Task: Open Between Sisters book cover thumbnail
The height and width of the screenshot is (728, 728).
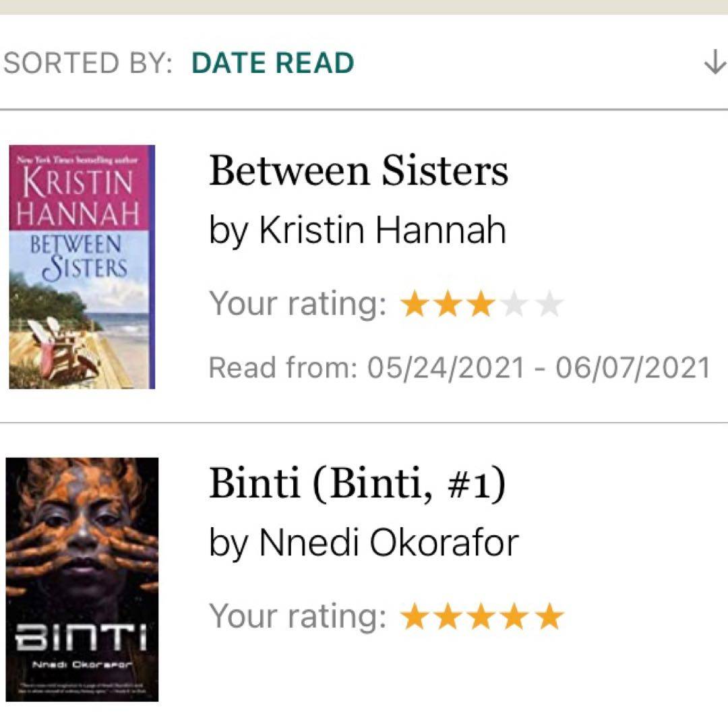Action: click(x=82, y=267)
